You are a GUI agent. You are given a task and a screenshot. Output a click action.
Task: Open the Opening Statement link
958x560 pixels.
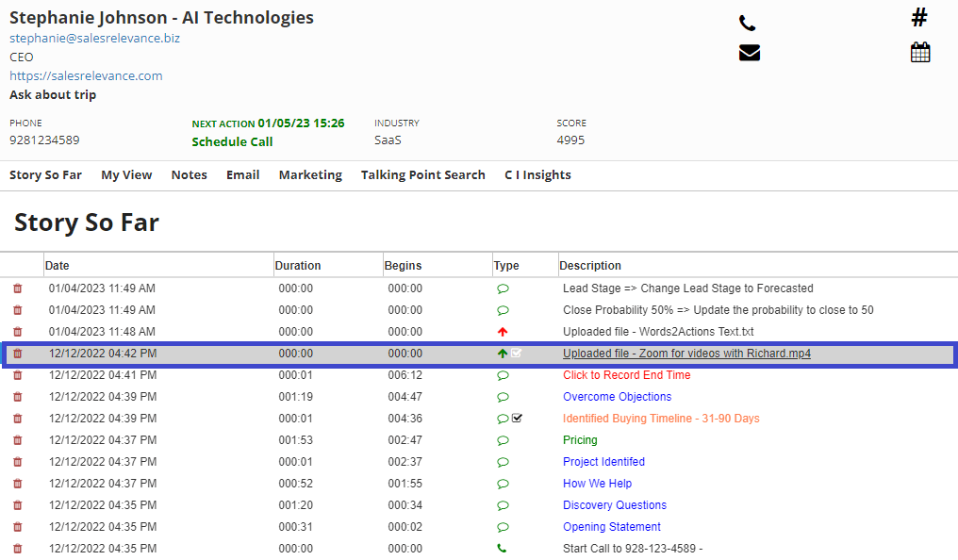click(x=612, y=527)
